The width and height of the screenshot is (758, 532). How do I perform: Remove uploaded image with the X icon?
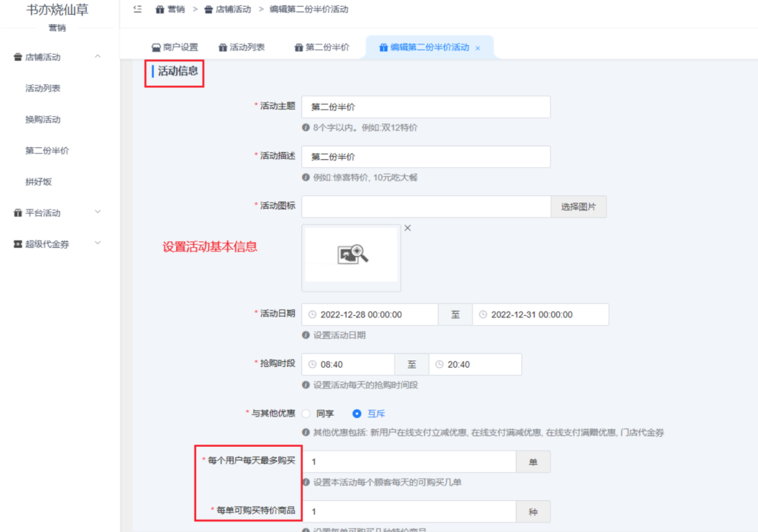(408, 228)
